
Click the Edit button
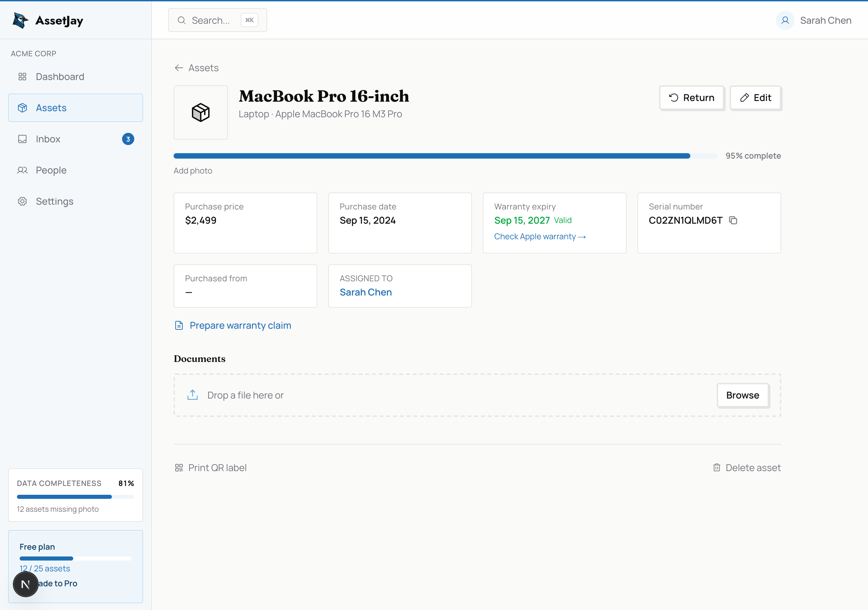[x=755, y=98]
